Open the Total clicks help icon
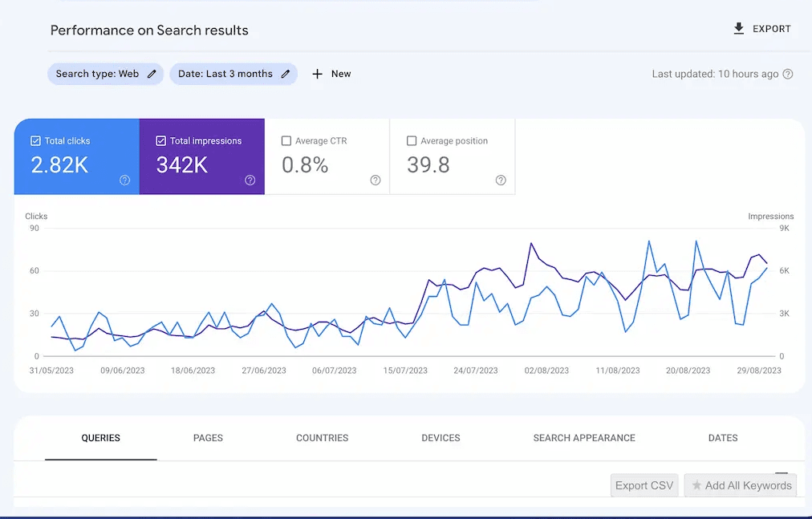This screenshot has width=812, height=519. tap(124, 180)
